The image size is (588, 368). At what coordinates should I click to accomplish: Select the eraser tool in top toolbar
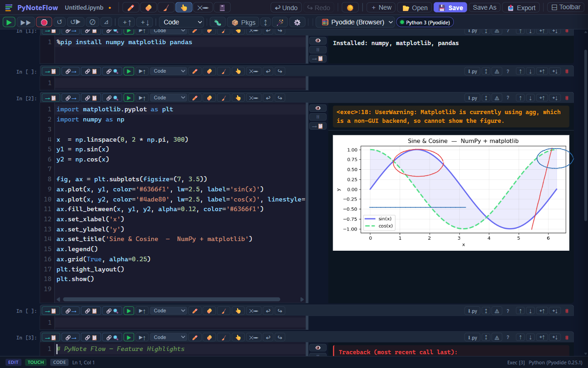148,7
